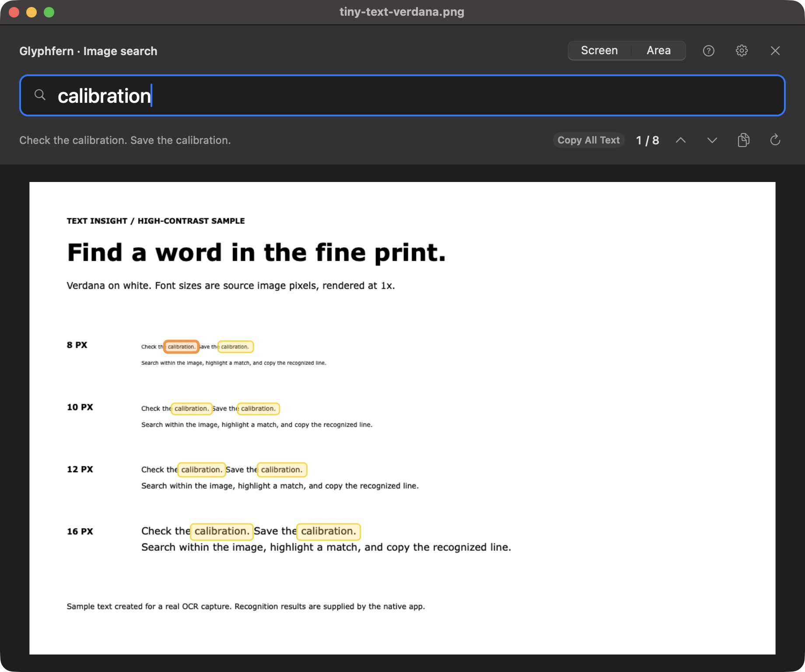
Task: Click the window title tiny-text-verdana.png
Action: tap(402, 12)
